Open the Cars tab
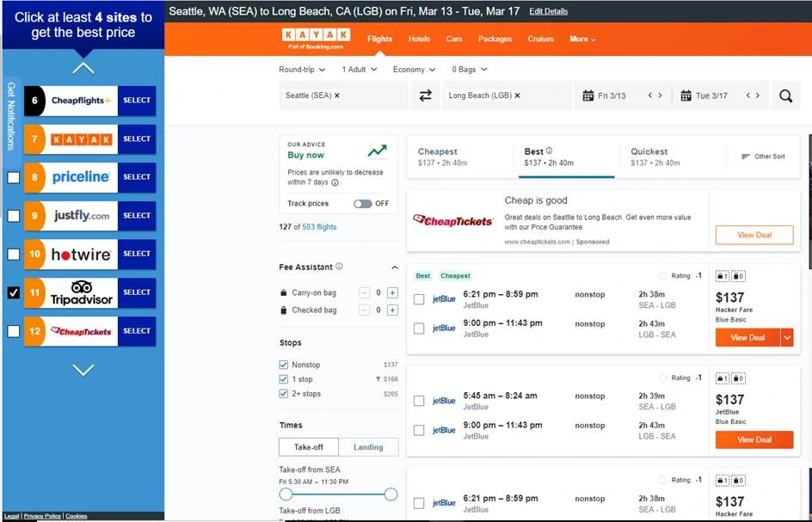The height and width of the screenshot is (522, 812). click(454, 39)
